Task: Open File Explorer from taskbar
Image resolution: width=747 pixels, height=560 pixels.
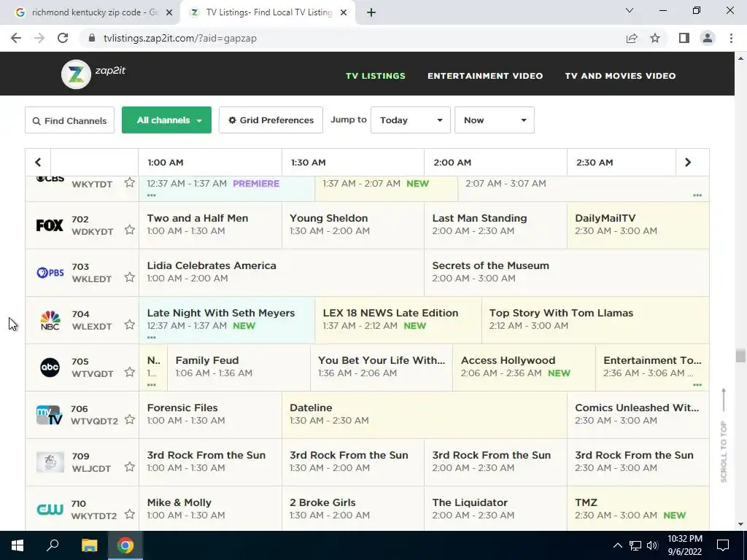Action: pos(89,545)
